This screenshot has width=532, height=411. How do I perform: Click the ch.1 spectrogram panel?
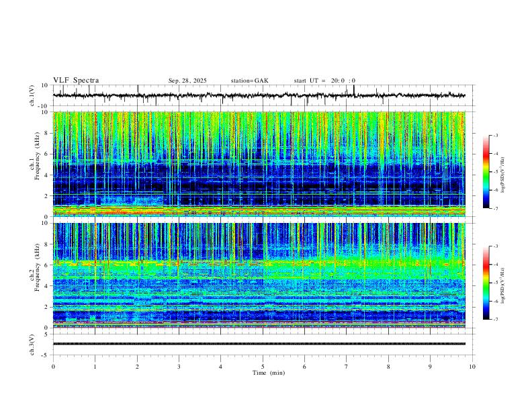click(x=259, y=164)
